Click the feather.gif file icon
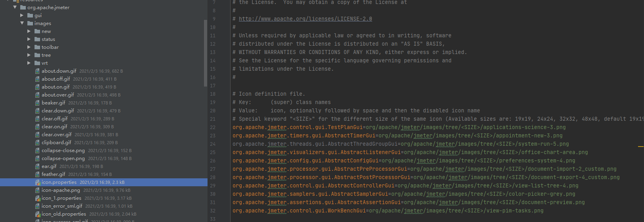 37,174
